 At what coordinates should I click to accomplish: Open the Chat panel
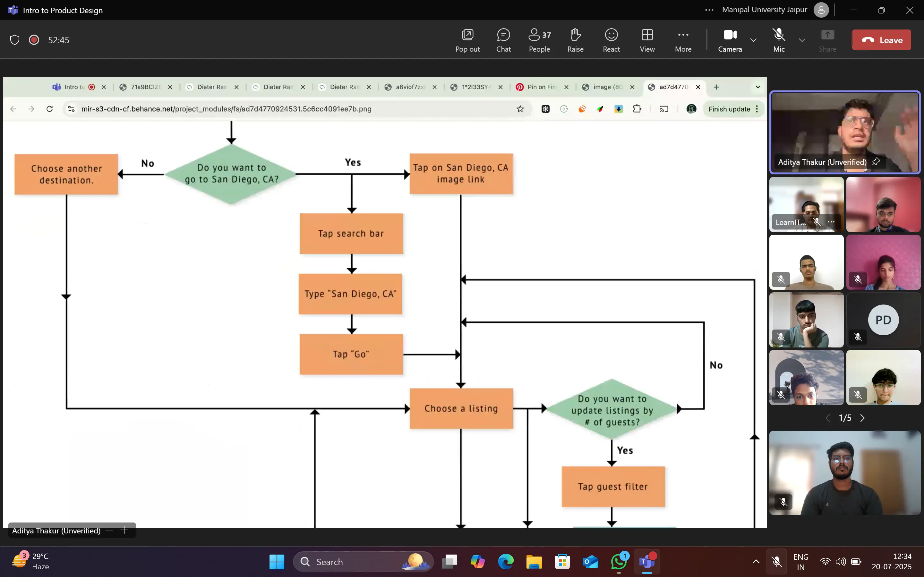point(503,39)
